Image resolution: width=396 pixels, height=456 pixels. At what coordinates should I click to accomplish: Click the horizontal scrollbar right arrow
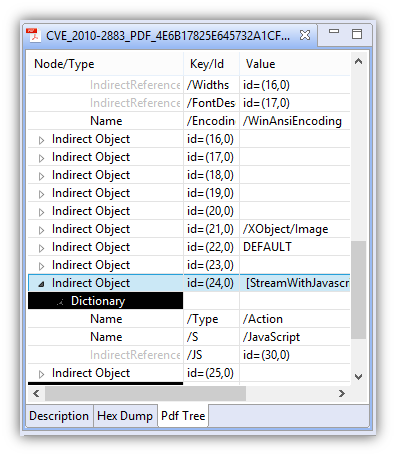coord(342,393)
